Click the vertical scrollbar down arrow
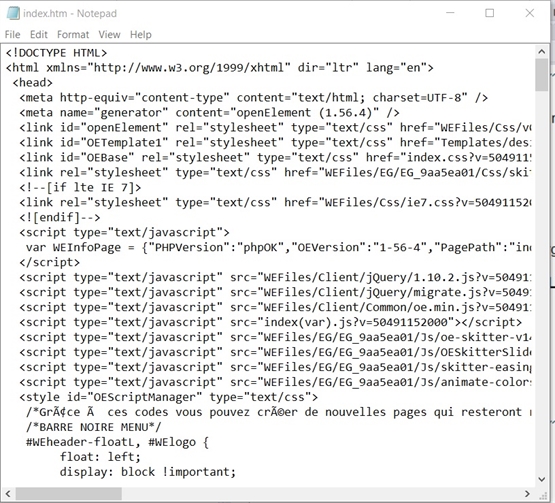 (x=542, y=479)
